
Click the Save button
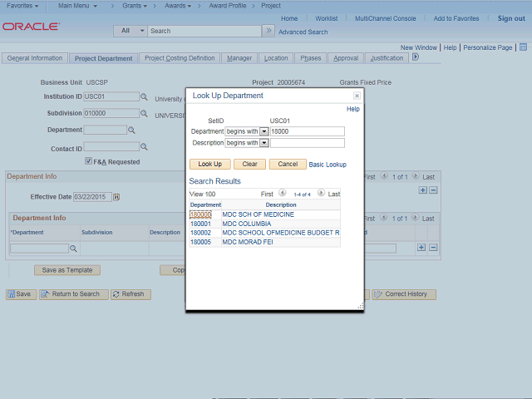point(21,294)
